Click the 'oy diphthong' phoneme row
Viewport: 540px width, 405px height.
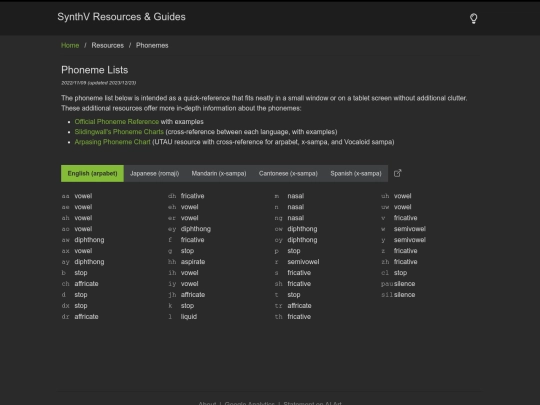click(x=296, y=240)
